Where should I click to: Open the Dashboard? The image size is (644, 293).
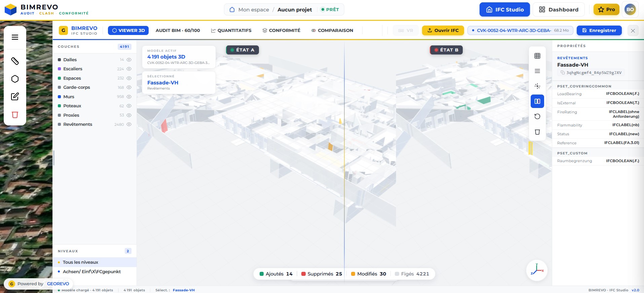559,9
